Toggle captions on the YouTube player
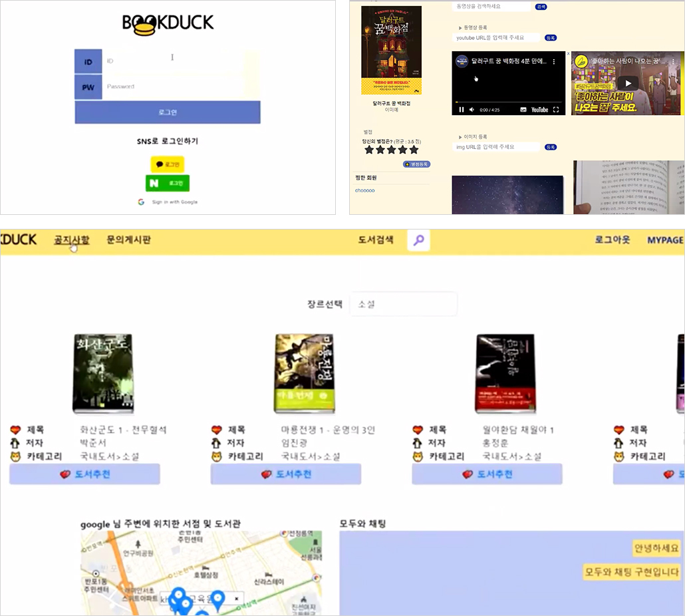The height and width of the screenshot is (616, 685). [523, 110]
